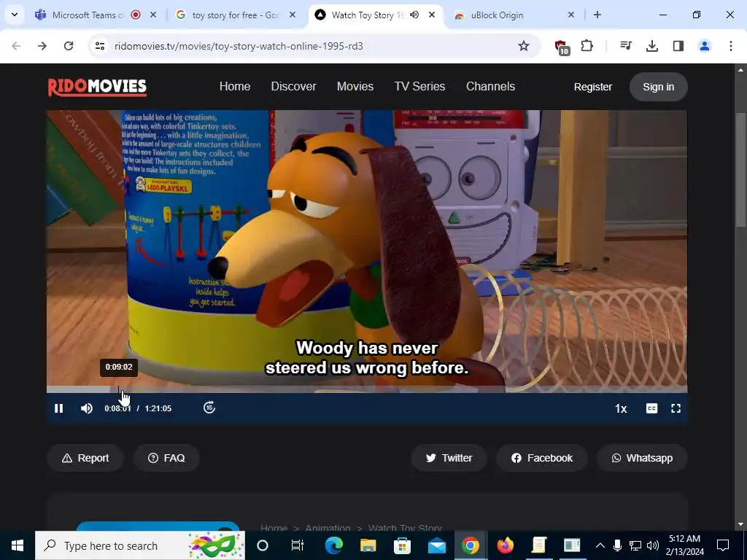This screenshot has height=560, width=747.
Task: Open Cortana circle on taskbar
Action: [x=263, y=545]
